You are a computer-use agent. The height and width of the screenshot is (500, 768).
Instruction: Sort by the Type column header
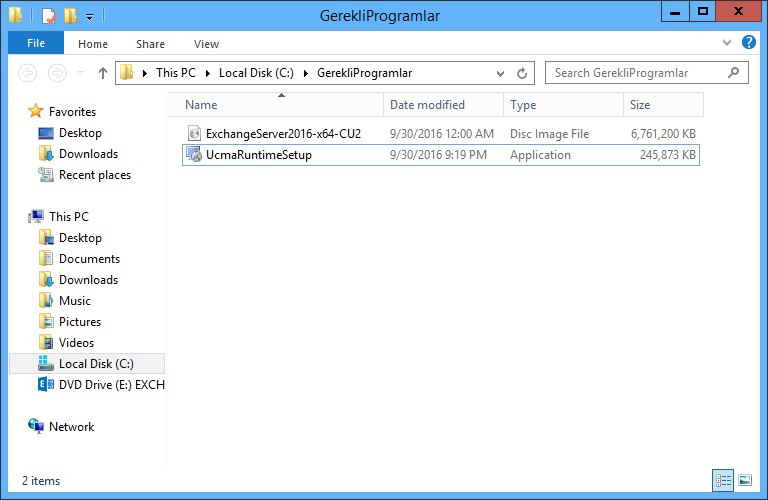563,105
